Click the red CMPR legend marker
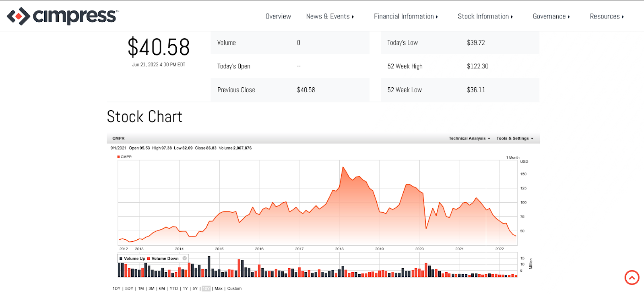The image size is (644, 294). pyautogui.click(x=118, y=157)
